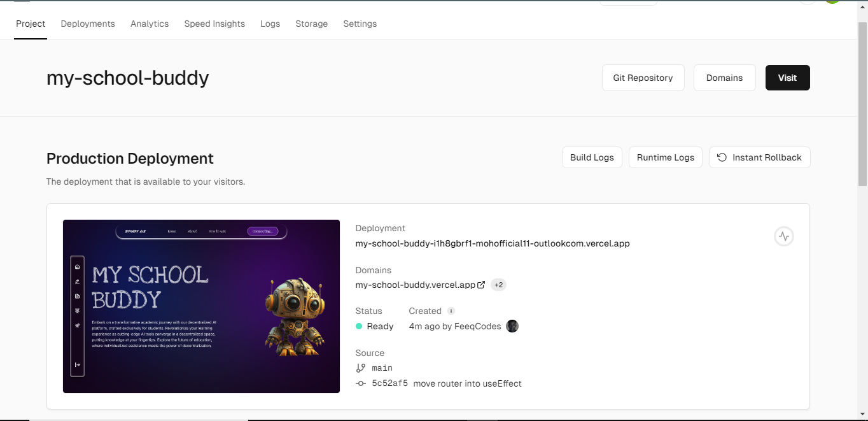Image resolution: width=868 pixels, height=421 pixels.
Task: Open the Deployments tab
Action: [88, 24]
